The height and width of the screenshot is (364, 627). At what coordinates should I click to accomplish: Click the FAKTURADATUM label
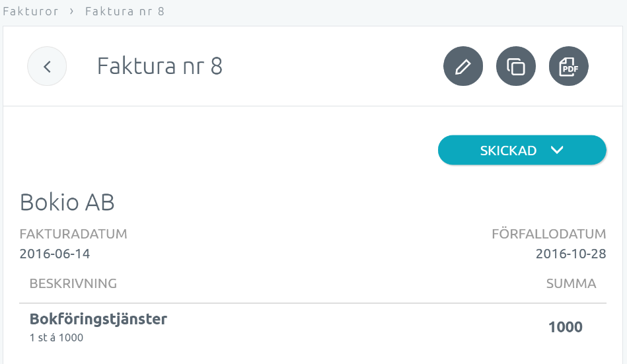(73, 234)
